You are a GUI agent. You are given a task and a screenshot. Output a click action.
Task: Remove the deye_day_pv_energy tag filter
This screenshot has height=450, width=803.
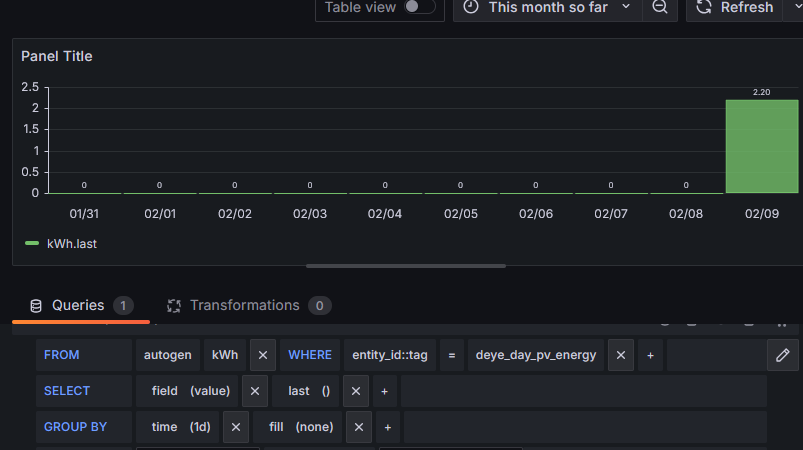[x=620, y=355]
